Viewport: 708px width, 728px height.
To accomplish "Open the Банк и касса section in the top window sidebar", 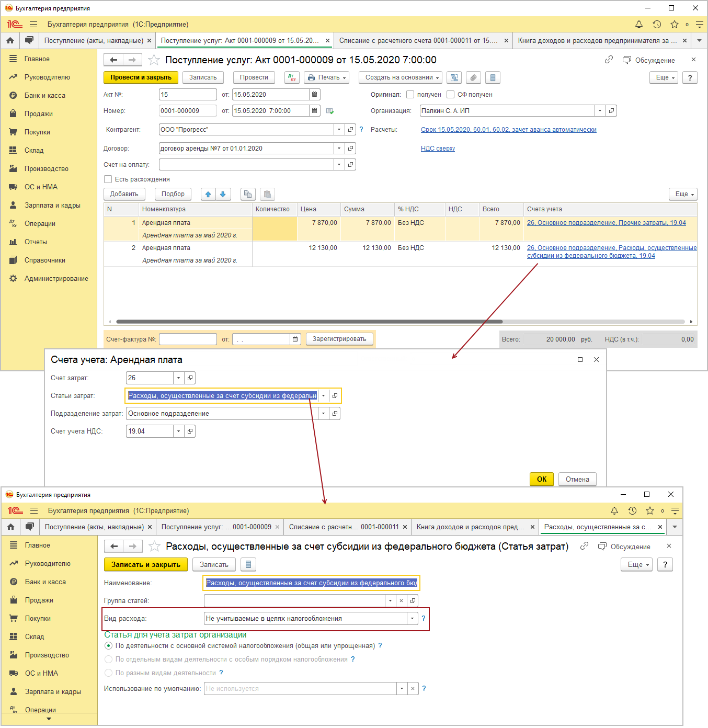I will click(45, 96).
